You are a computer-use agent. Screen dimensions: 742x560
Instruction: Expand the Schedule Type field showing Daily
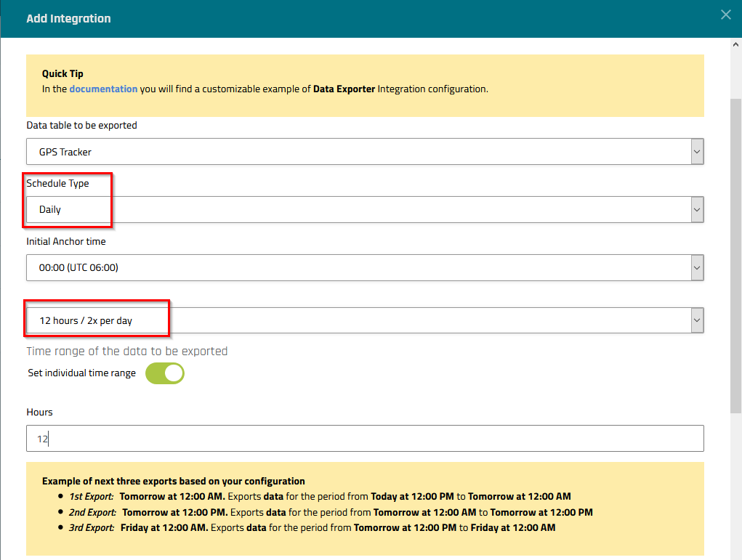pyautogui.click(x=356, y=210)
